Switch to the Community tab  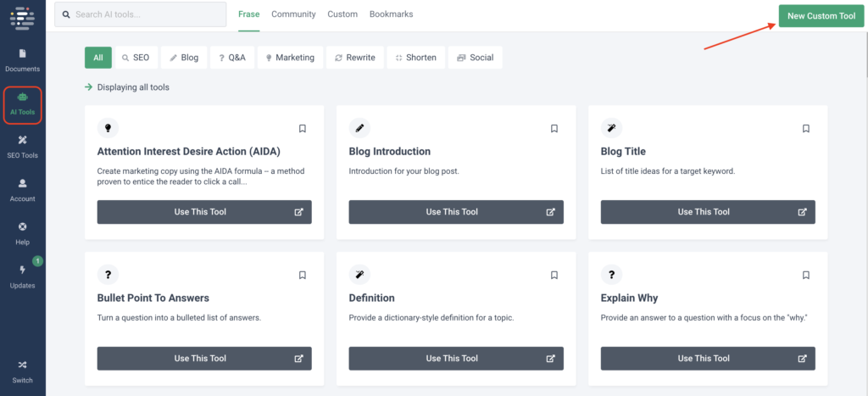[293, 14]
